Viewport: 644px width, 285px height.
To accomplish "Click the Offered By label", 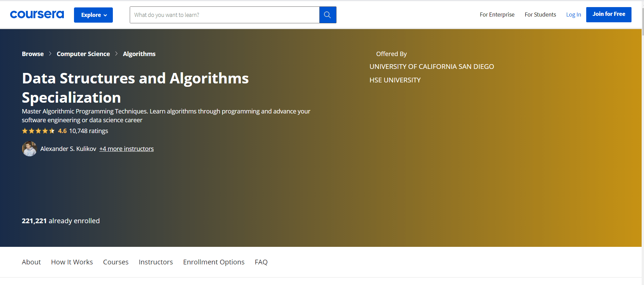I will (392, 54).
